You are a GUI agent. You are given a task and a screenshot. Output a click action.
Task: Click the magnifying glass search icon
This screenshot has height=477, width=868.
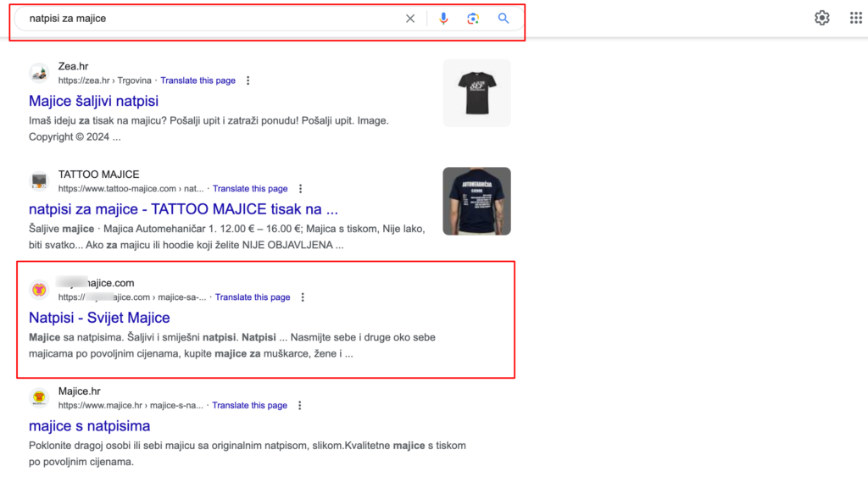coord(504,19)
